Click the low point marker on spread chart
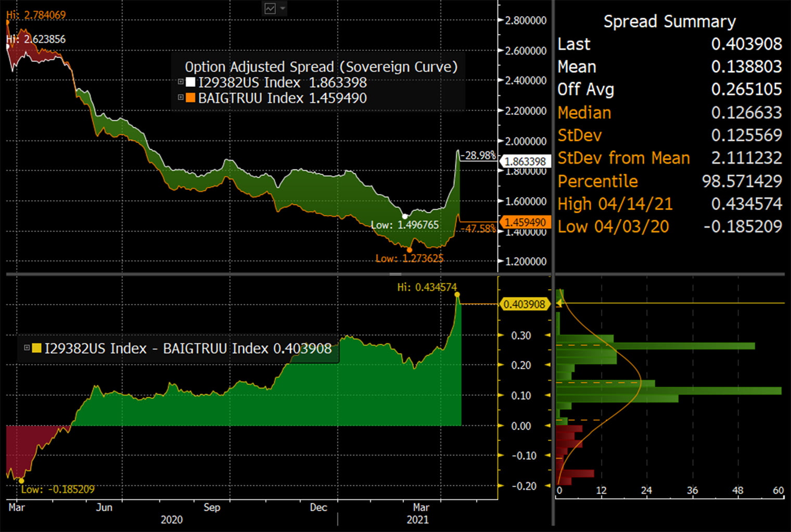This screenshot has width=791, height=532. (21, 481)
